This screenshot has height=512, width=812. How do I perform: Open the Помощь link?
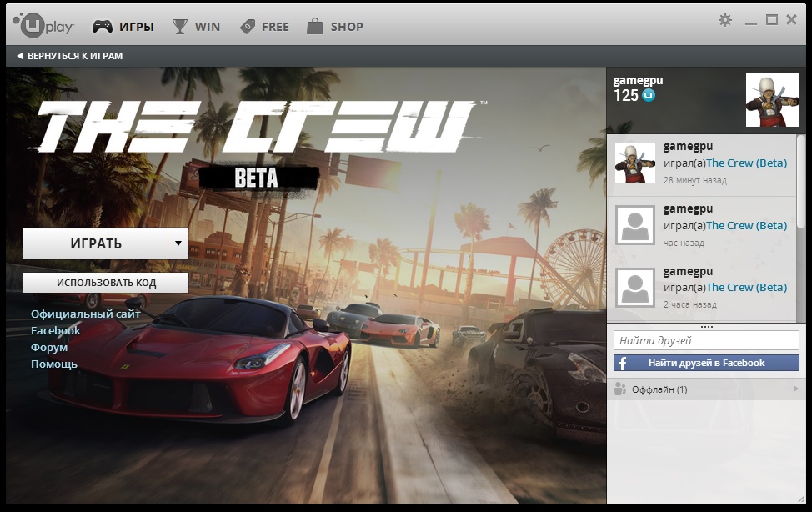(54, 364)
